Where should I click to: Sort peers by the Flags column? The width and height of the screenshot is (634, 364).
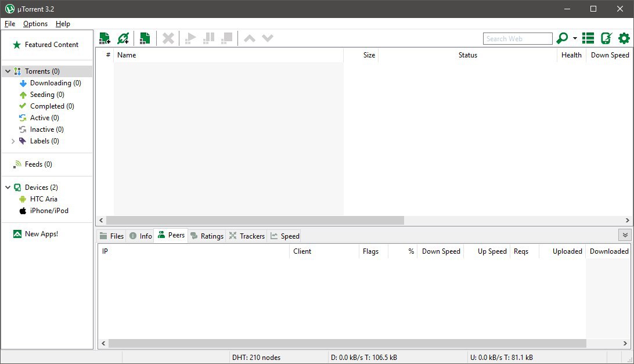[x=373, y=251]
